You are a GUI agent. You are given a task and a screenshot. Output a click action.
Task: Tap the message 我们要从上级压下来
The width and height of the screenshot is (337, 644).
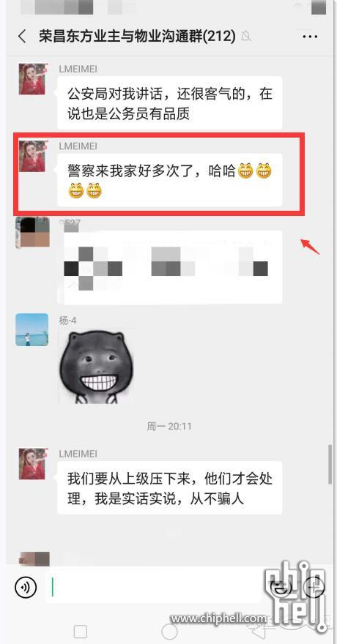170,488
